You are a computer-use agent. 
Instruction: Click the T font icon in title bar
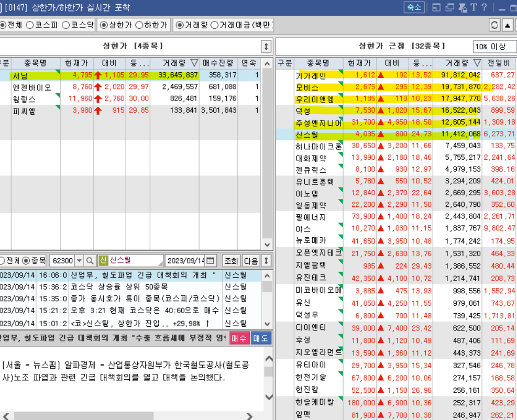point(474,7)
